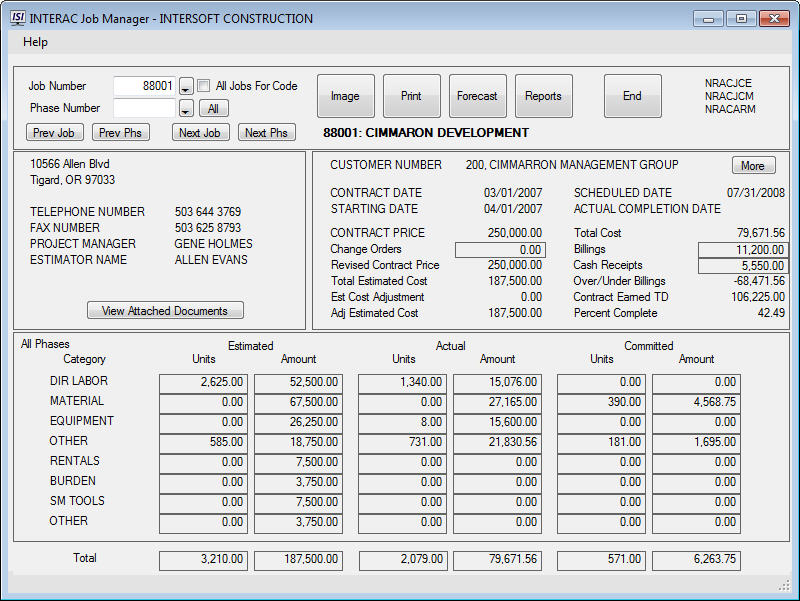Screen dimensions: 800x601
Task: Enable the All Jobs For Code checkbox
Action: 203,86
